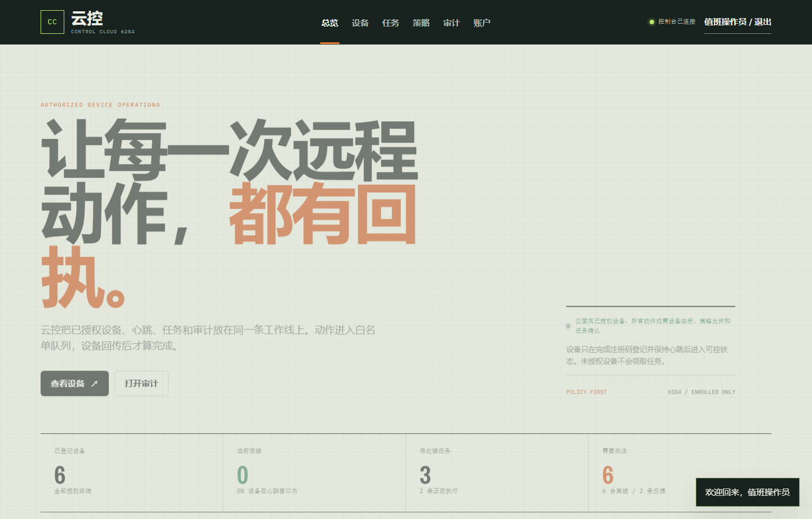The image size is (812, 519).
Task: Click the CONTROL CLOUD 6284 subtitle
Action: point(103,32)
